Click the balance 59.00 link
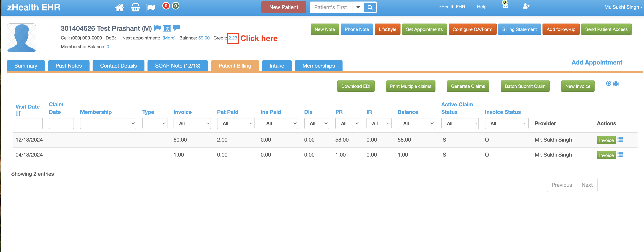The height and width of the screenshot is (252, 644). tap(204, 38)
